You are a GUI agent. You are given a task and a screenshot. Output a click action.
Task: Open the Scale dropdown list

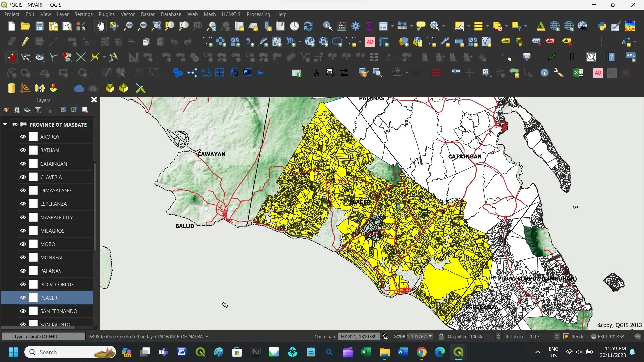(x=430, y=336)
